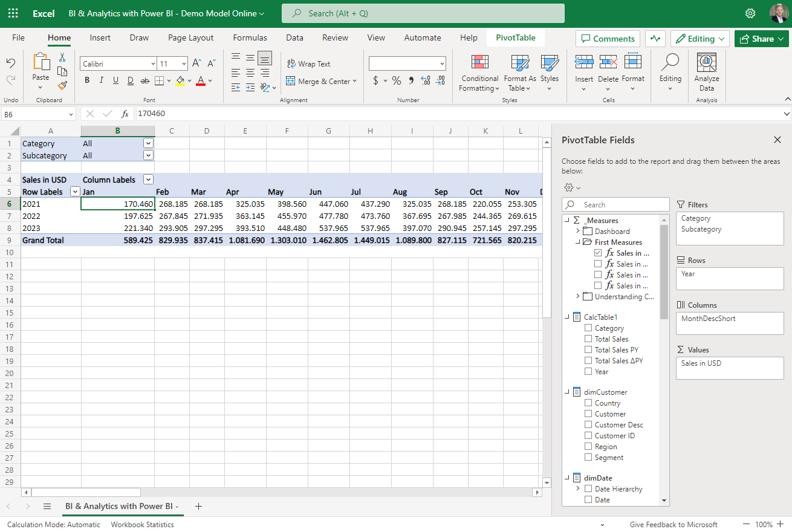Click the user profile picture
The image size is (792, 532).
(779, 13)
